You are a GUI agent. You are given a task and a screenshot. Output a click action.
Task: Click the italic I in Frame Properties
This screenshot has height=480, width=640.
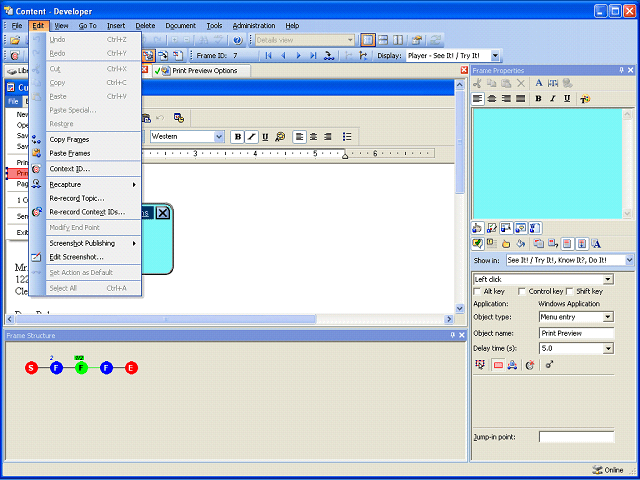point(553,99)
